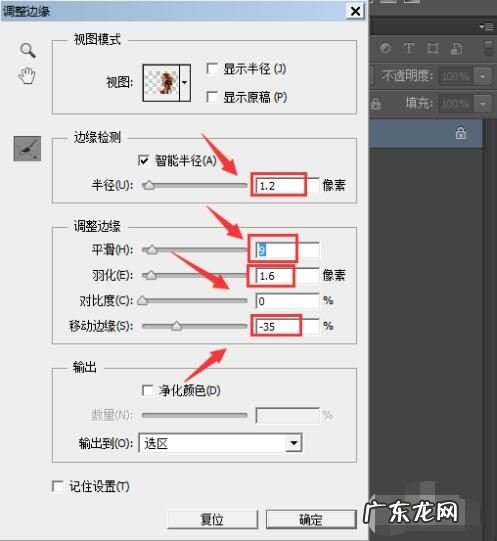Uncheck 智能半径(A) checkbox

(x=143, y=160)
